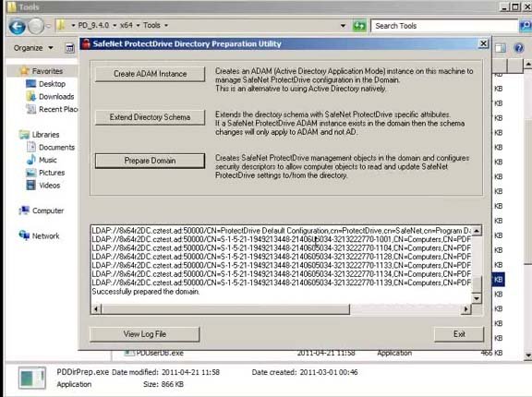
Task: Click the highlighted KB row in file list
Action: click(499, 280)
